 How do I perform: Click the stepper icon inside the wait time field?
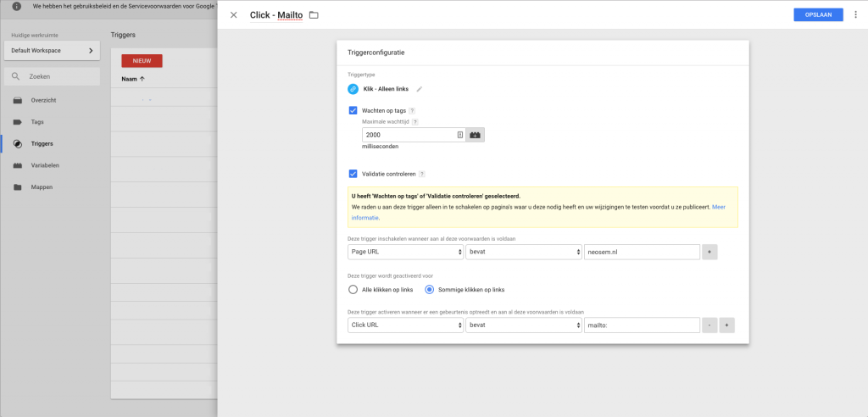460,135
